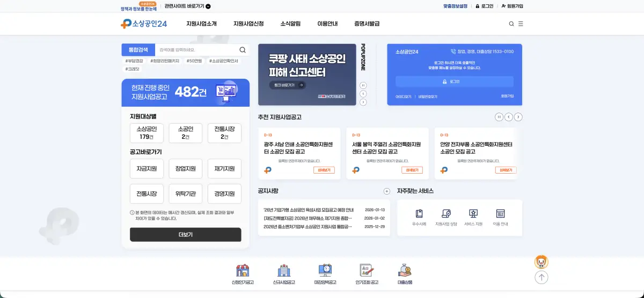Click the search magnifier icon in the header
The height and width of the screenshot is (298, 644).
(x=511, y=24)
